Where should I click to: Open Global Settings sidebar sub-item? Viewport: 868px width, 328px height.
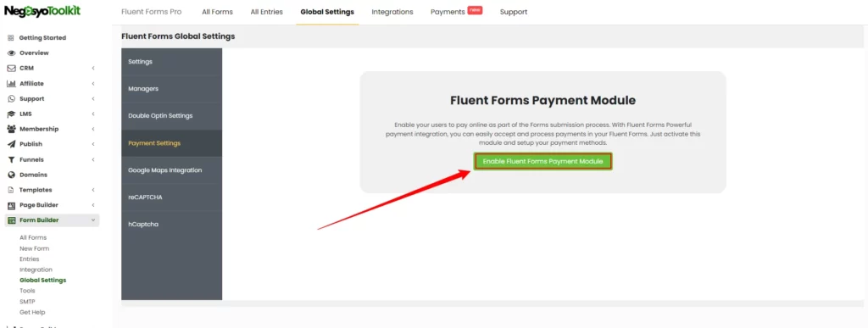coord(42,280)
